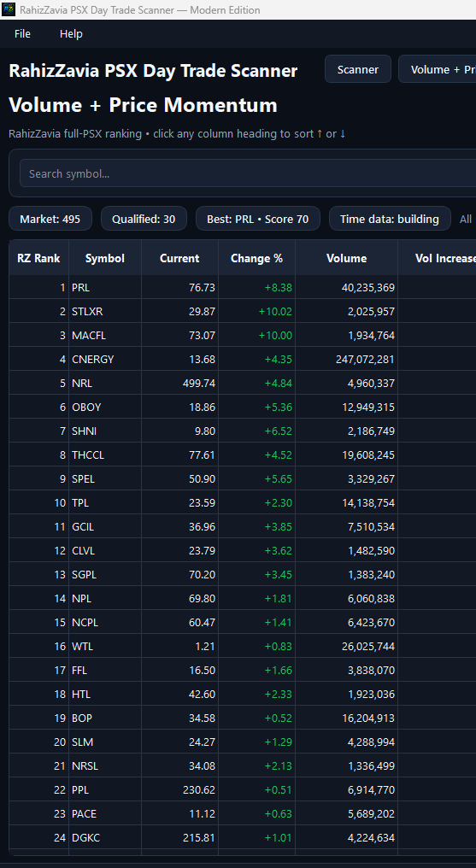Screen dimensions: 476x868
Task: Switch to the Scanner tab button
Action: [x=357, y=69]
